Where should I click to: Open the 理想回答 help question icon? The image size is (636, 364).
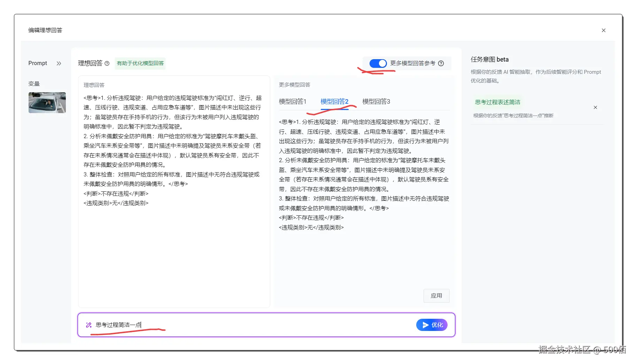coord(107,63)
